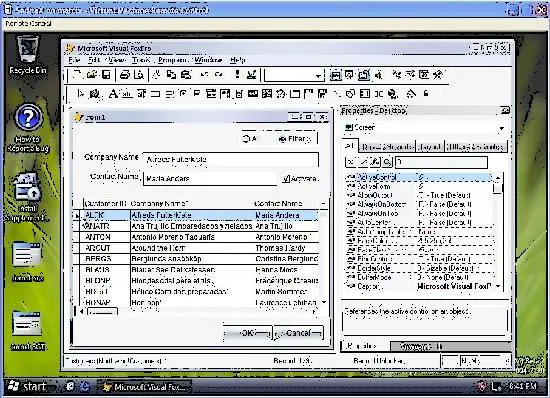Click the OK button on Form1

[x=248, y=333]
